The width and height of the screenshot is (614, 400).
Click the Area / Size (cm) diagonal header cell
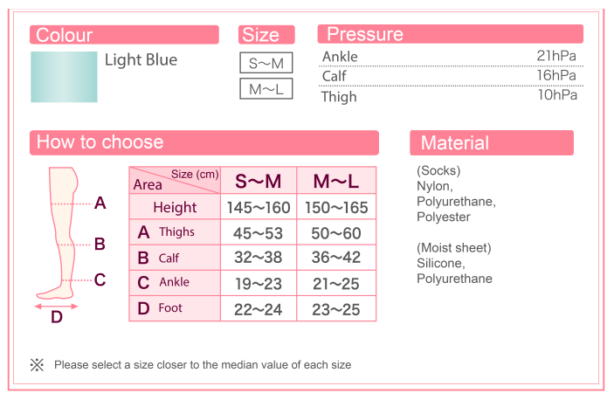pyautogui.click(x=175, y=180)
